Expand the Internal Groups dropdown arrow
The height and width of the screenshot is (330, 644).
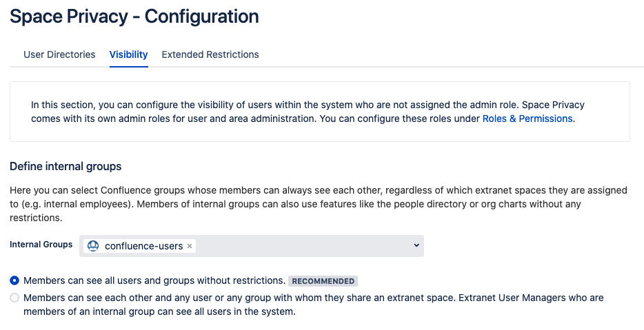pyautogui.click(x=416, y=245)
